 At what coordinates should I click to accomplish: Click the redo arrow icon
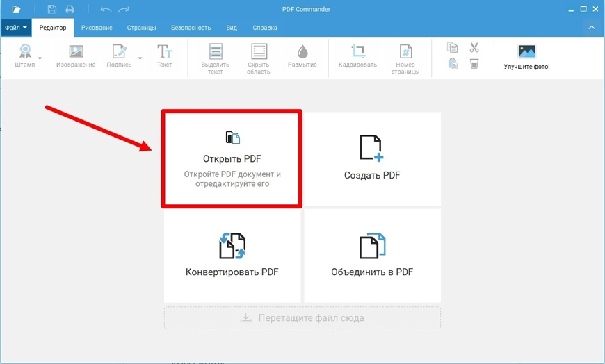point(124,9)
